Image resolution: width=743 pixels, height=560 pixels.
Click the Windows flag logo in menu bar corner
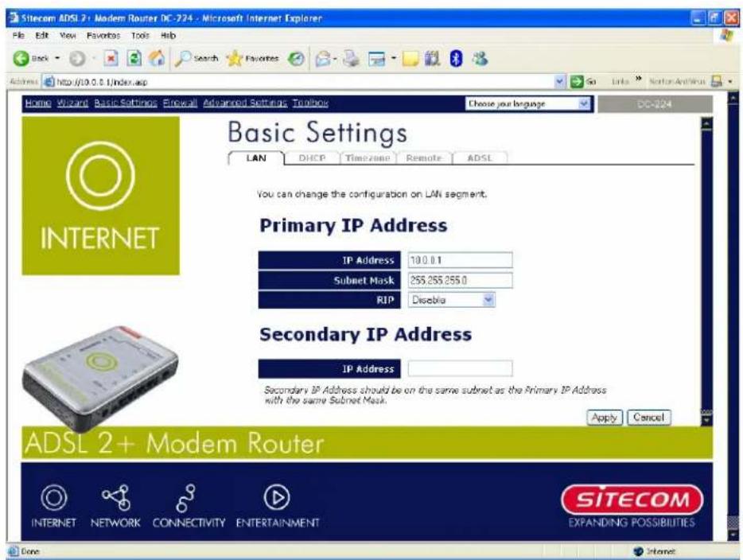click(x=726, y=36)
